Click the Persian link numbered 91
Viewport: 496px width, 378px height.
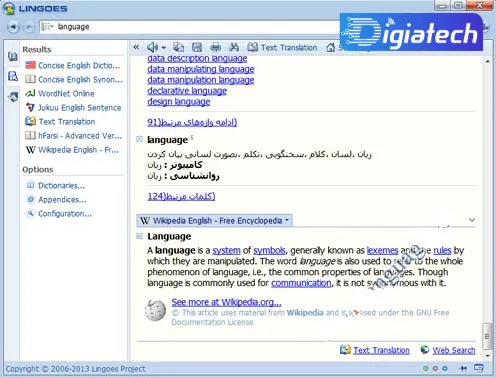tap(192, 122)
